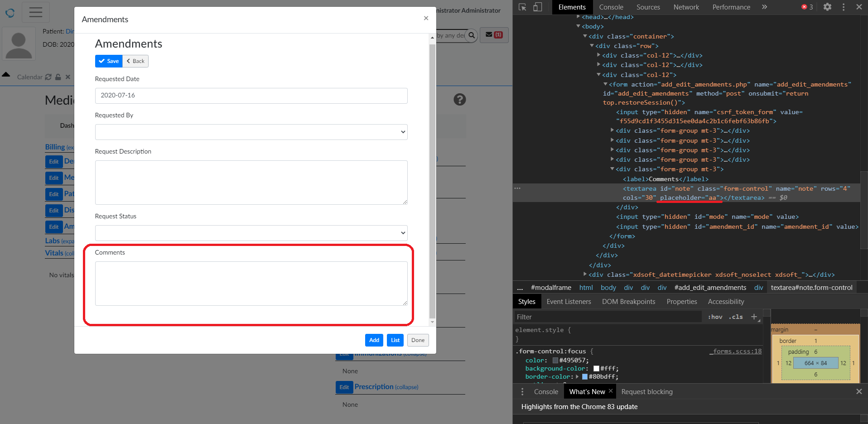Open the Requested By dropdown
This screenshot has height=424, width=868.
[251, 132]
